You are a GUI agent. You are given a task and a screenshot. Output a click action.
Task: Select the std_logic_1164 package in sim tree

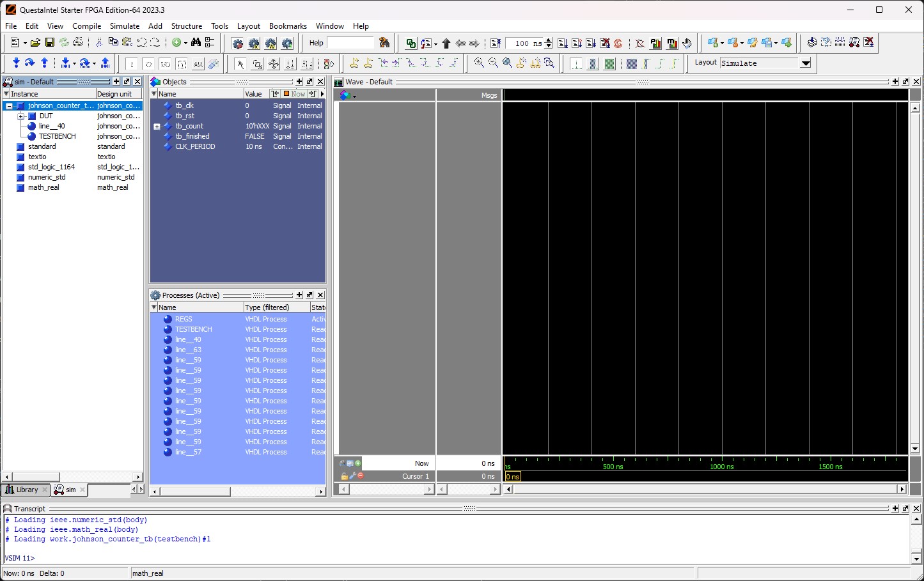(72, 167)
